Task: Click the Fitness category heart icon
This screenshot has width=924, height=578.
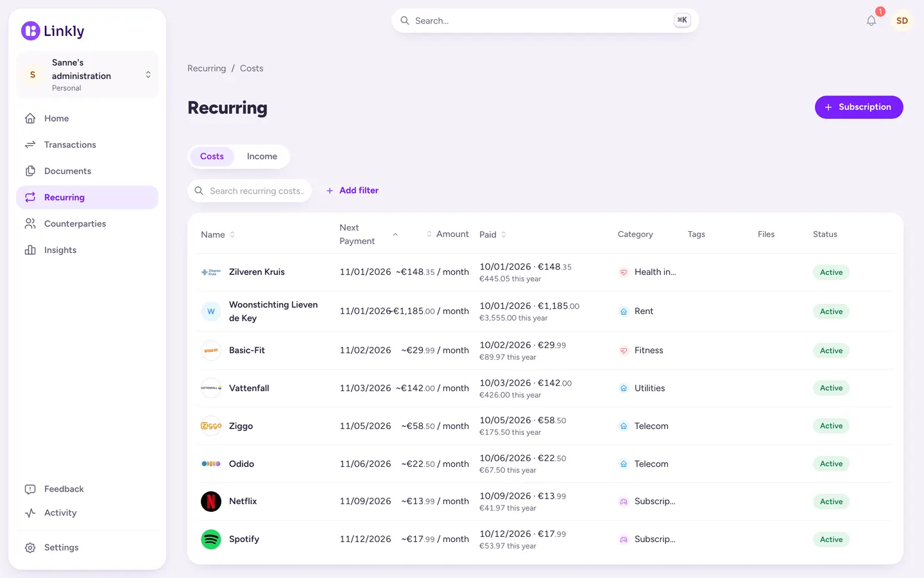Action: [623, 351]
